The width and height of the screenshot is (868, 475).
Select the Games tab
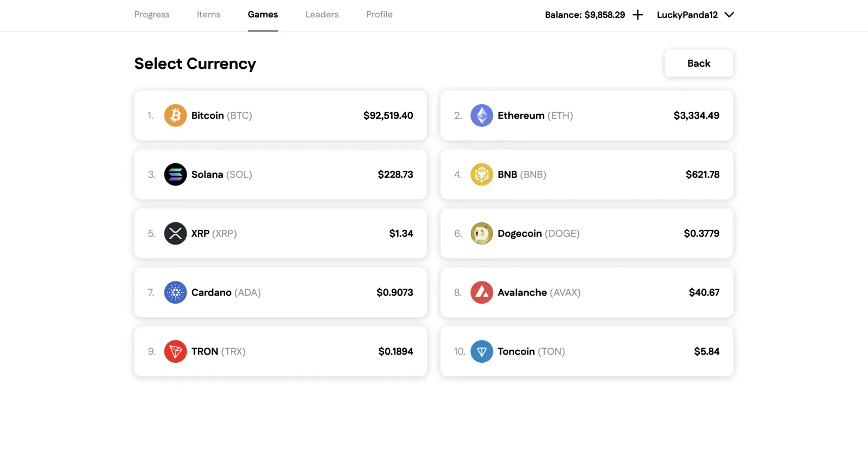(263, 15)
